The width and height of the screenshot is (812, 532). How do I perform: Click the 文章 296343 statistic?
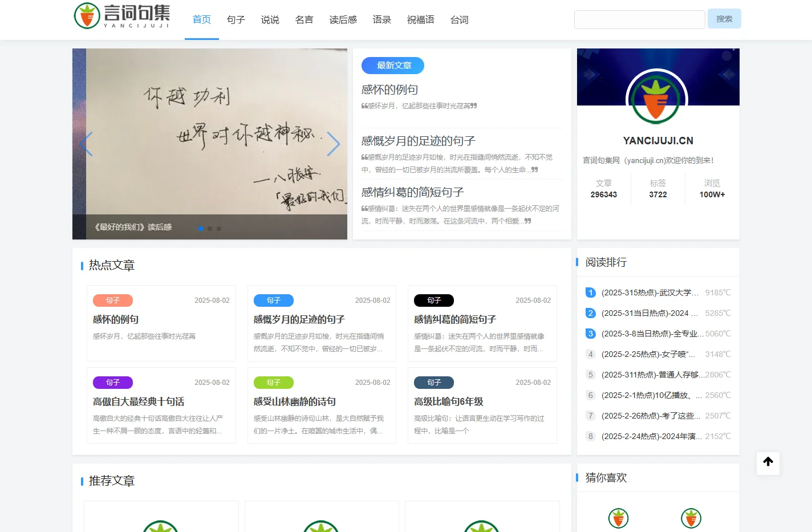point(604,189)
